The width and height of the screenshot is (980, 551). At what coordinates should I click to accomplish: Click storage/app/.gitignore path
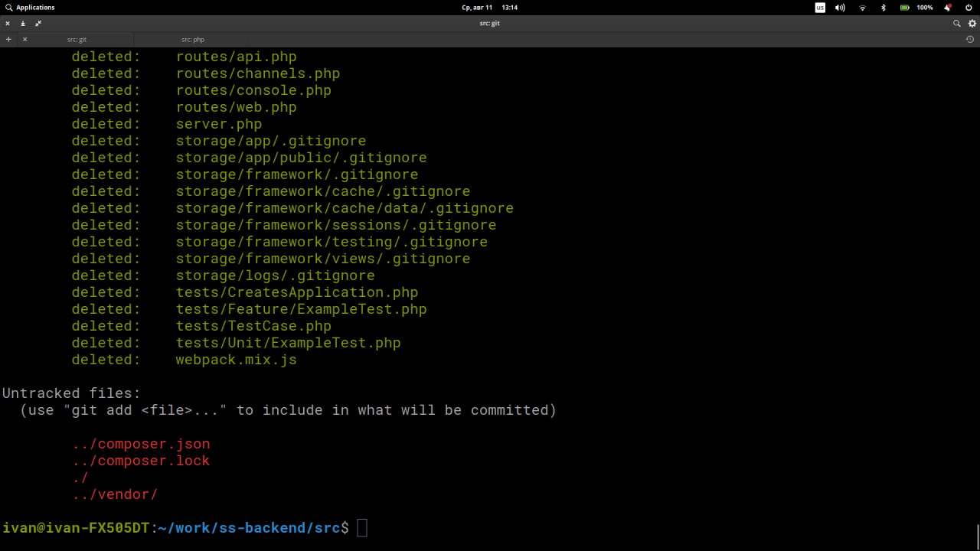271,141
